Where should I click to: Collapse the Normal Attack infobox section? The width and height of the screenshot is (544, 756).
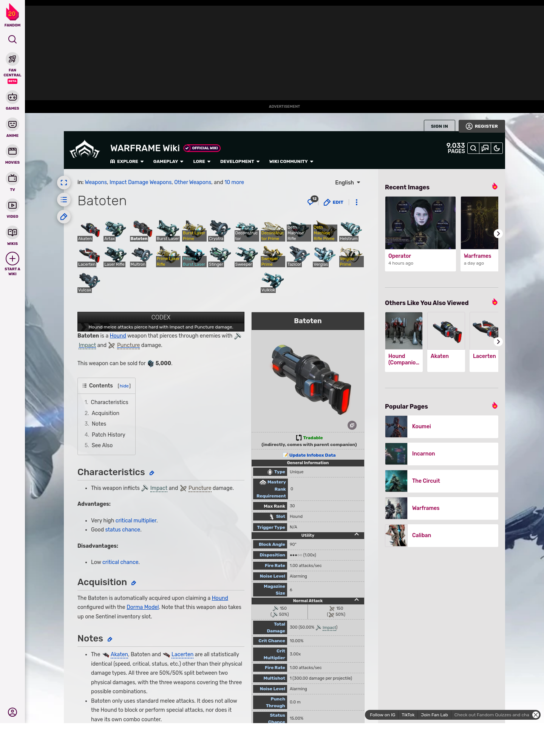point(356,600)
